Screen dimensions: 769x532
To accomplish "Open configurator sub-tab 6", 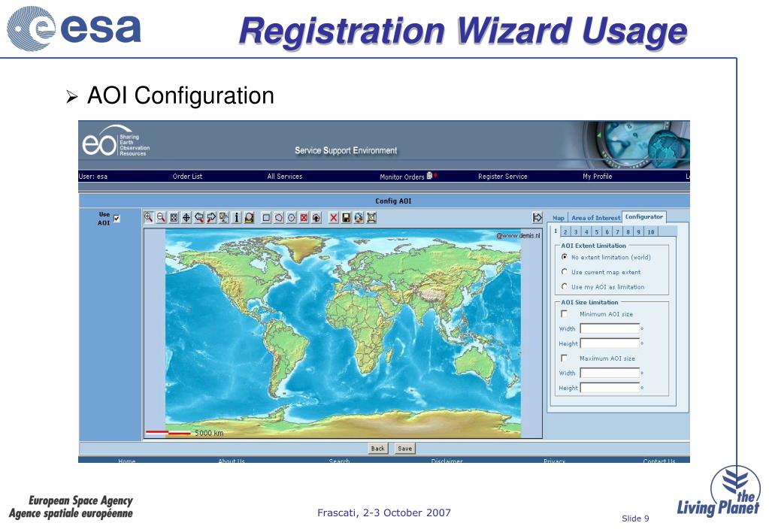I will coord(607,232).
